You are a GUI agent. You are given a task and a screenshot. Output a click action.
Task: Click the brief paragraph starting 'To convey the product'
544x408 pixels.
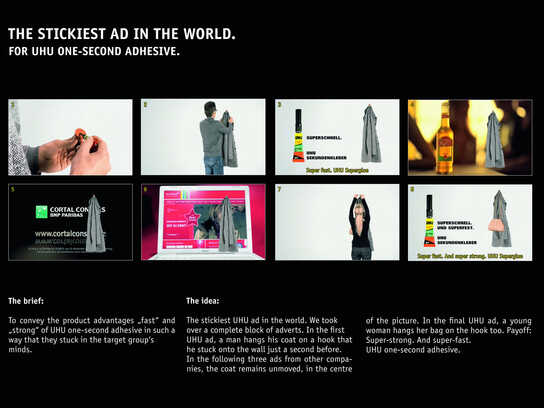[x=92, y=335]
